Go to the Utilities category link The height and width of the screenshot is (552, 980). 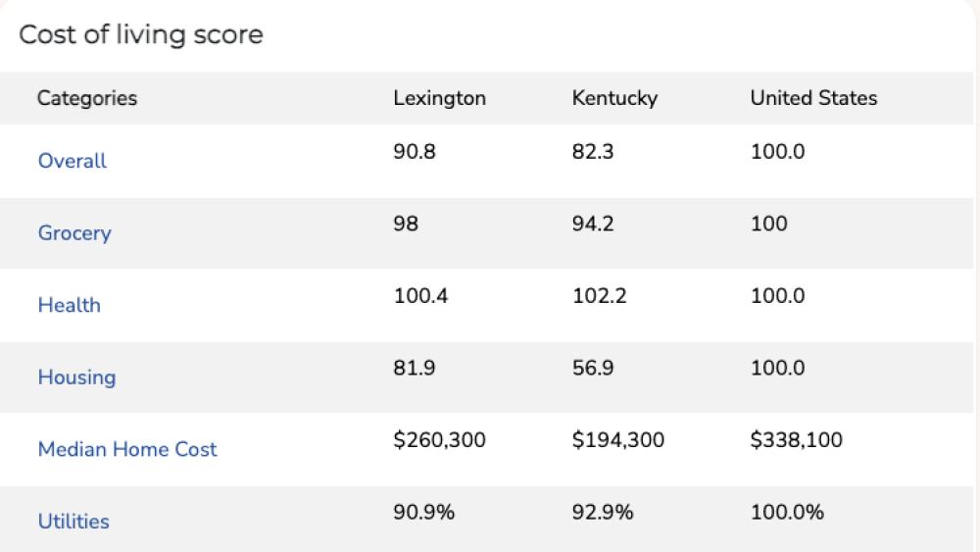click(x=73, y=522)
